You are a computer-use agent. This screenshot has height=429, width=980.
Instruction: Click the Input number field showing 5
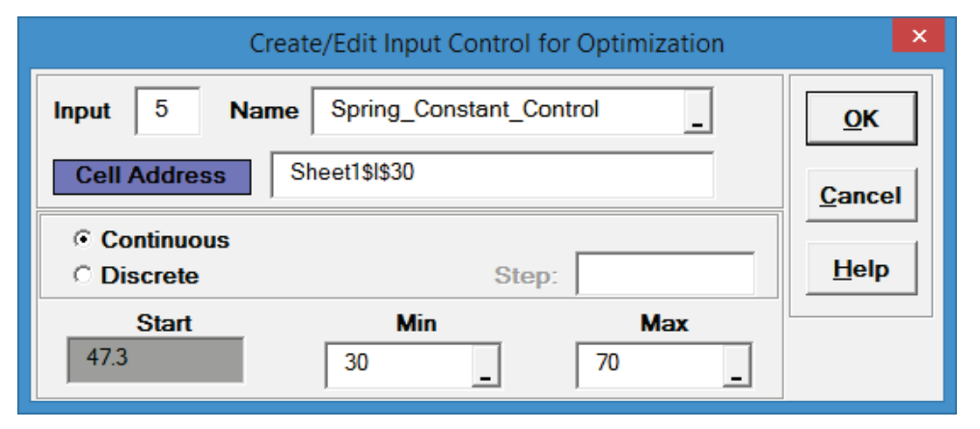point(168,110)
